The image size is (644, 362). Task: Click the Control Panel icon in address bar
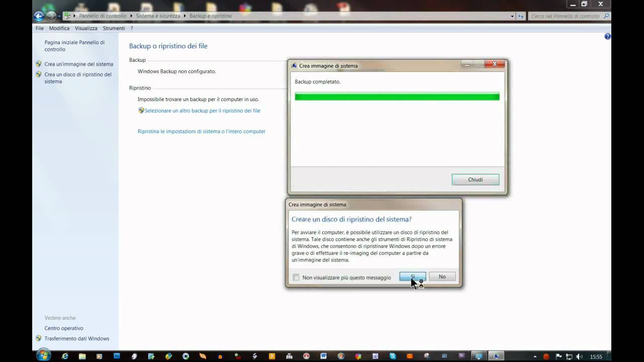point(67,16)
